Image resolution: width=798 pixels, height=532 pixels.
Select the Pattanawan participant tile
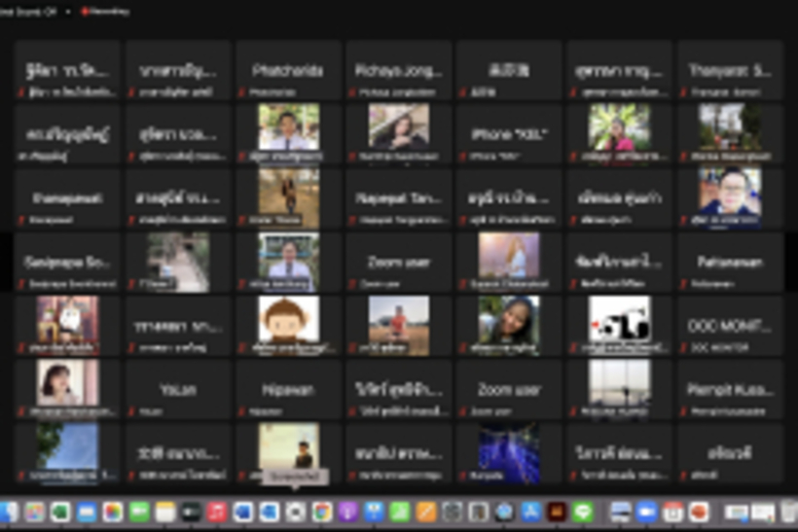pos(730,262)
